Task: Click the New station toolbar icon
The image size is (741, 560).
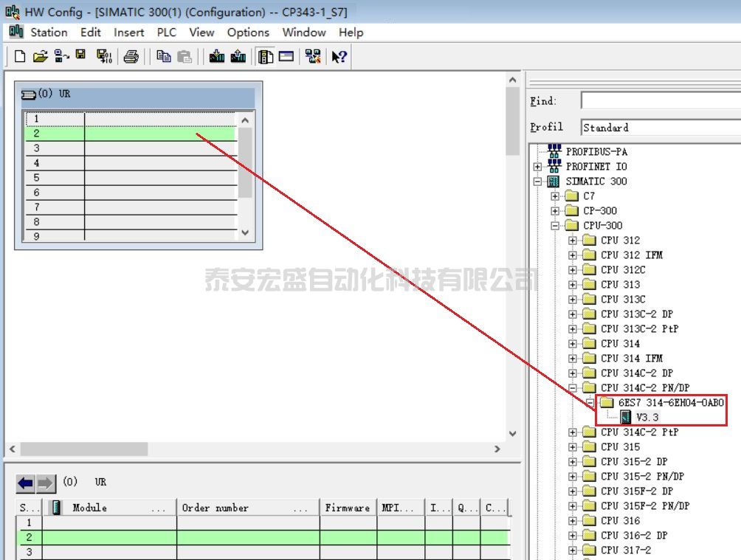Action: pos(20,57)
